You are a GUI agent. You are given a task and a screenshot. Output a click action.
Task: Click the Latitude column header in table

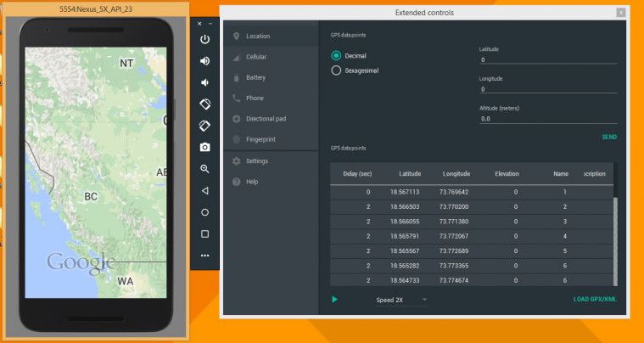410,174
